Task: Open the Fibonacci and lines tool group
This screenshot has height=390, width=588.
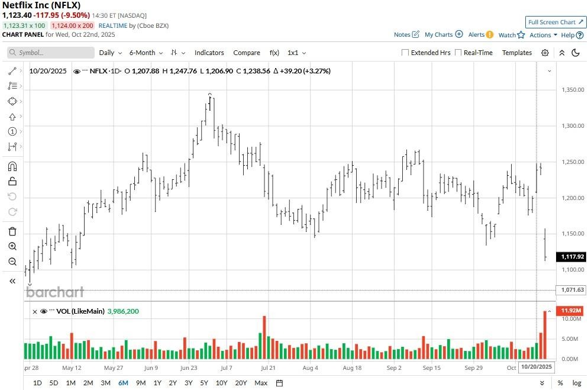Action: [12, 86]
